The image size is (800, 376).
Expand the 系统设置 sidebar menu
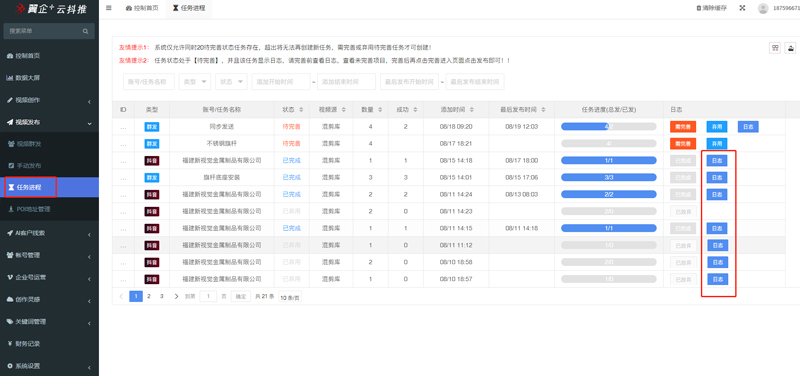(49, 366)
